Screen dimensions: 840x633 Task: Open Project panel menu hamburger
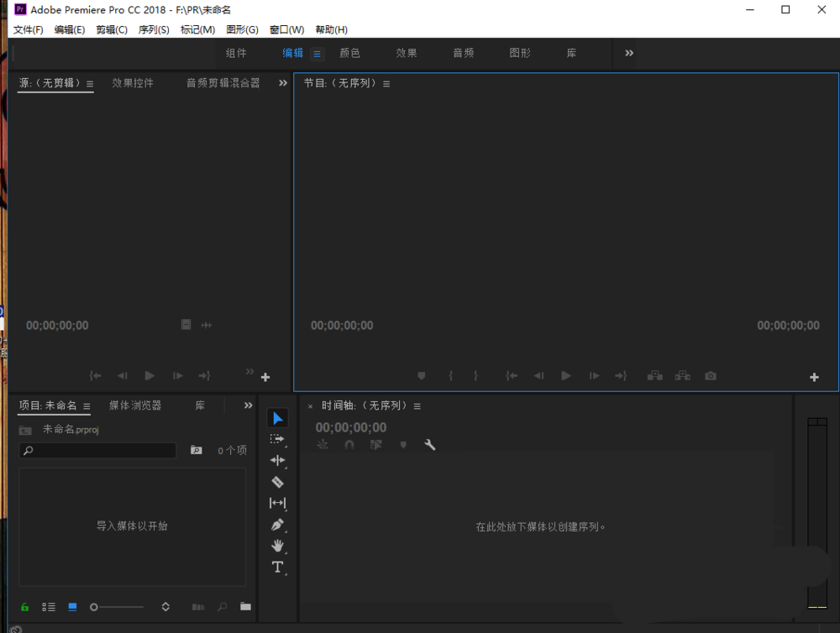(87, 406)
